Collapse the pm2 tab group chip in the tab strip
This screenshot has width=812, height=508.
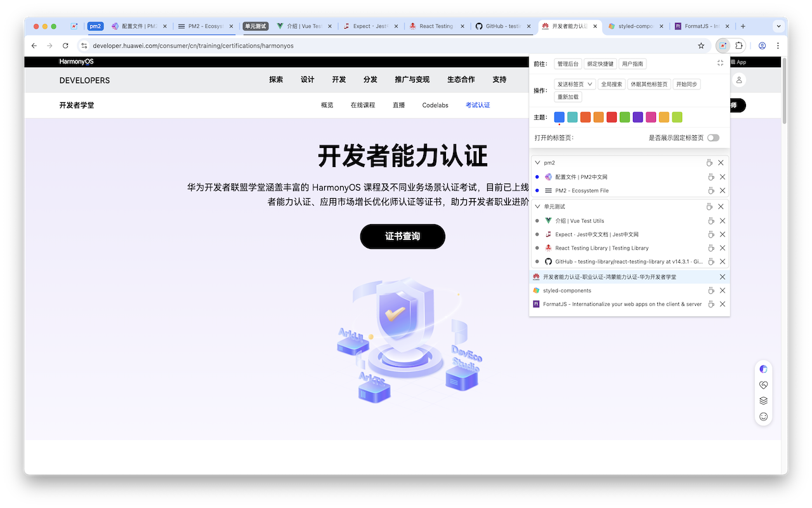[x=95, y=26]
